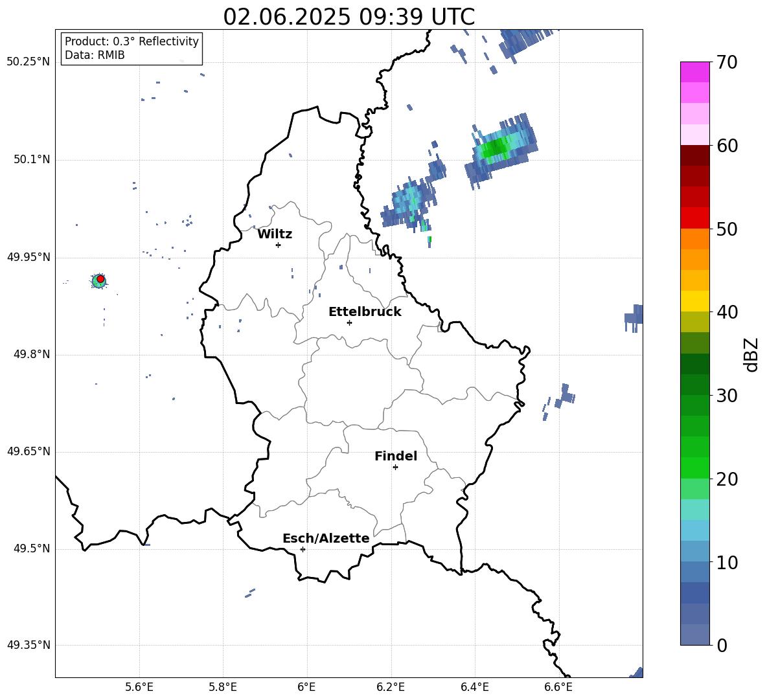767x700 pixels.
Task: Click the light blue swatch just above 10
Action: point(694,551)
